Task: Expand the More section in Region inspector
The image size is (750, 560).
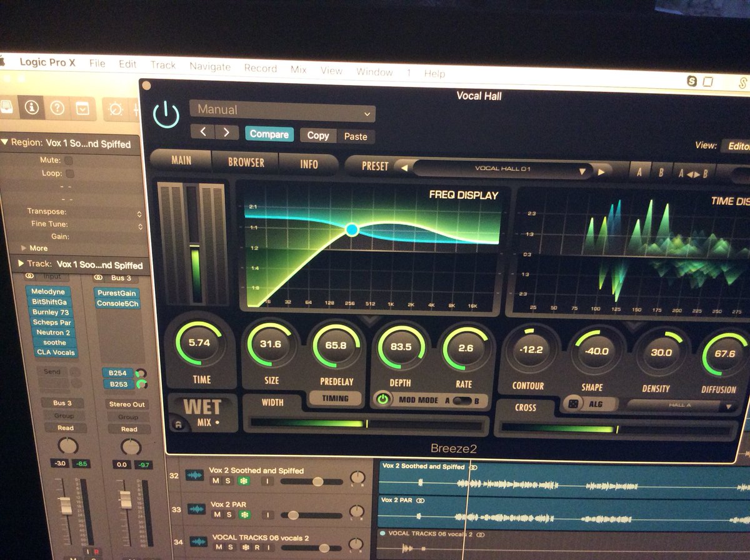Action: point(24,247)
